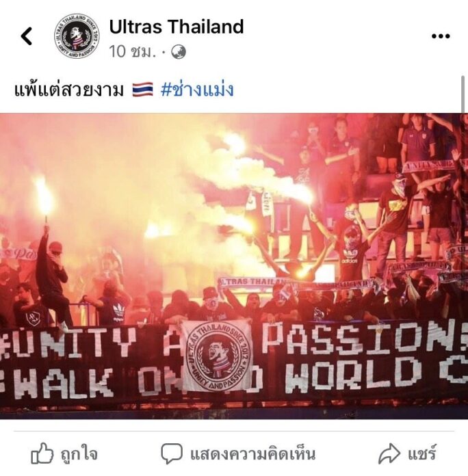Open the three-dot post options menu
The image size is (468, 476).
[441, 36]
